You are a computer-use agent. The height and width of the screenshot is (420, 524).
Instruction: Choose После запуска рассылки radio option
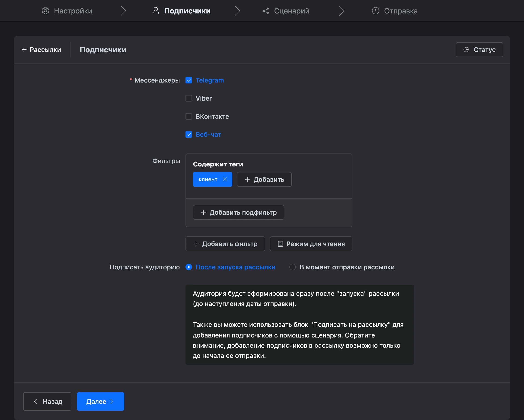click(189, 267)
